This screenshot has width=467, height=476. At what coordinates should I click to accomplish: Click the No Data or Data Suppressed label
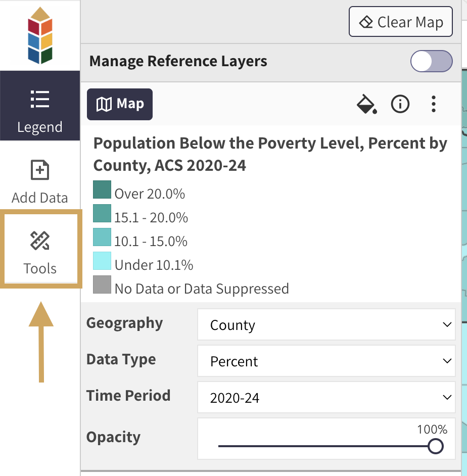[x=202, y=289]
